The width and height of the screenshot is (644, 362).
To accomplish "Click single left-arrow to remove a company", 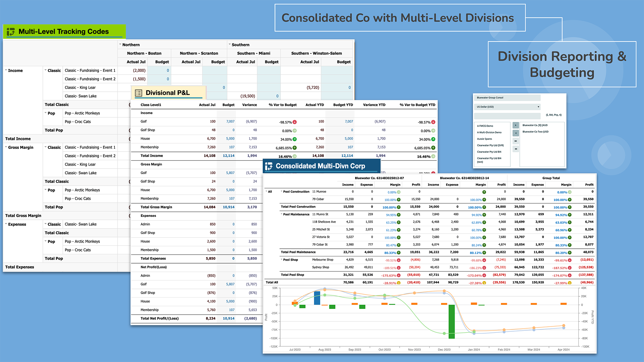I will pos(516,133).
